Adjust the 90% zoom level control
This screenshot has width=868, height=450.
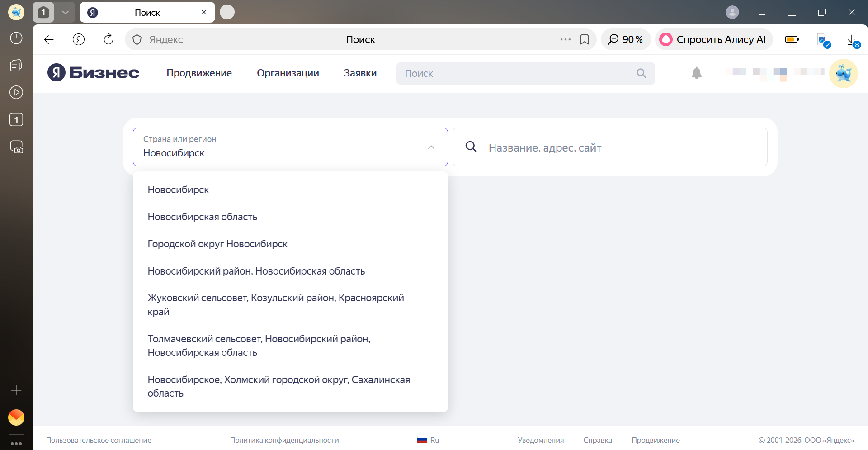625,40
